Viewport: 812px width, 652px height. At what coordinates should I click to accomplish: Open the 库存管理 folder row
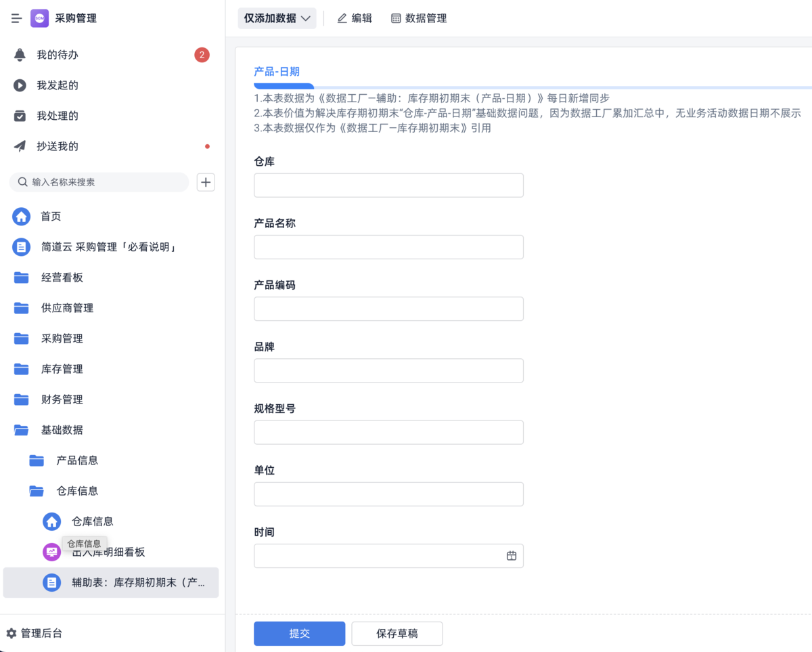111,369
